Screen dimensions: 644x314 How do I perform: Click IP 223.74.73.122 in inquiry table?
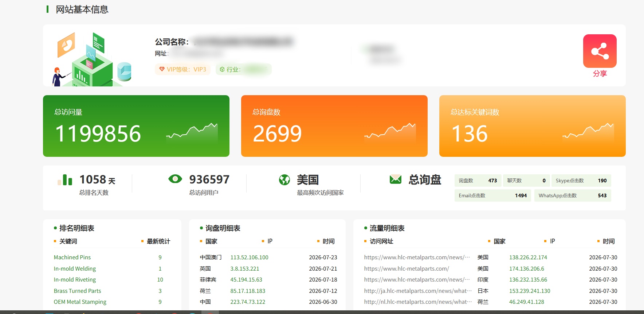248,302
